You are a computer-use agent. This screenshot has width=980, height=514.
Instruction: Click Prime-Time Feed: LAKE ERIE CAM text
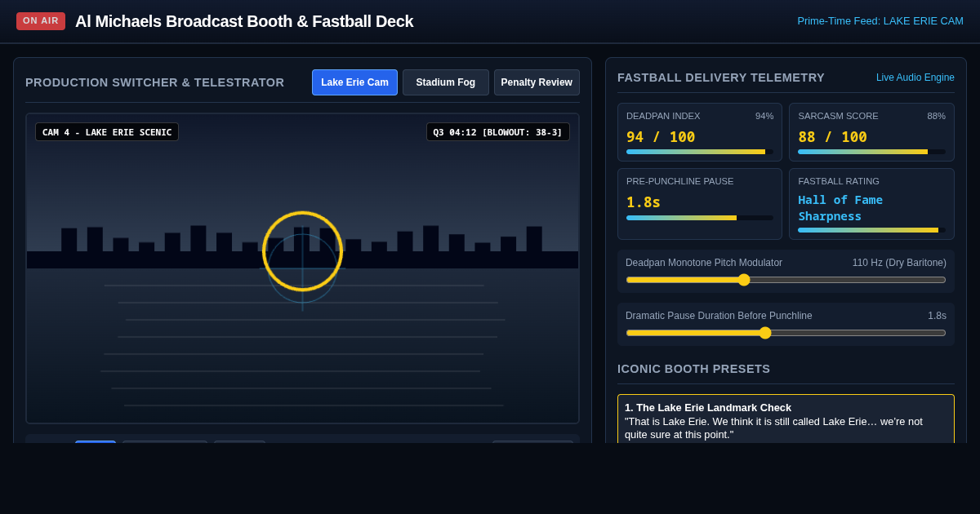click(x=880, y=21)
